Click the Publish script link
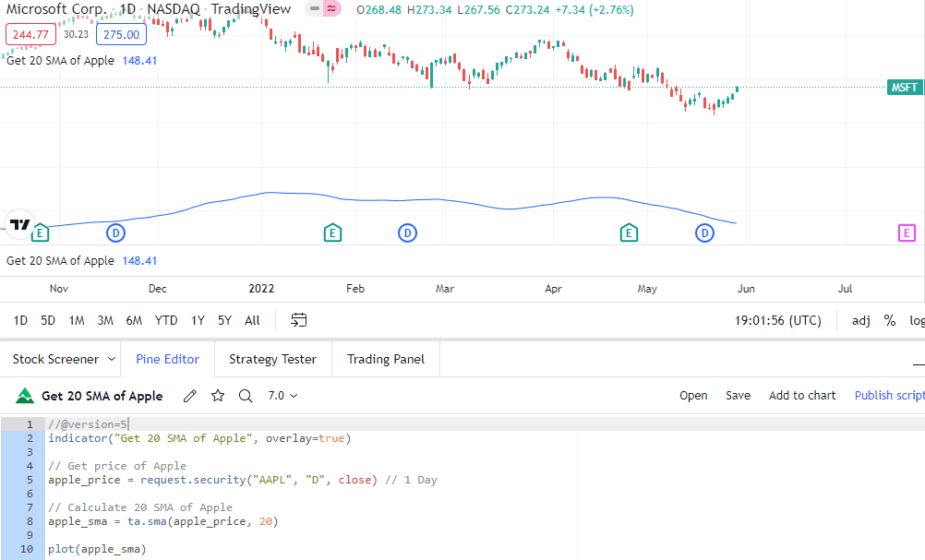Image resolution: width=925 pixels, height=560 pixels. point(890,396)
